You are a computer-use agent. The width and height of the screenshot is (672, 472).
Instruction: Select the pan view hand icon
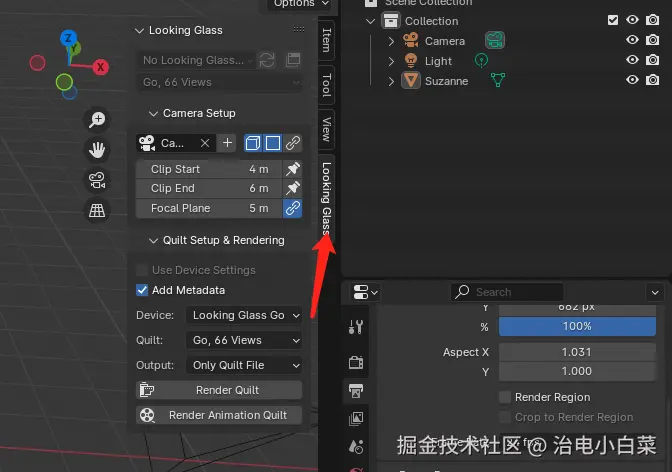[x=97, y=150]
